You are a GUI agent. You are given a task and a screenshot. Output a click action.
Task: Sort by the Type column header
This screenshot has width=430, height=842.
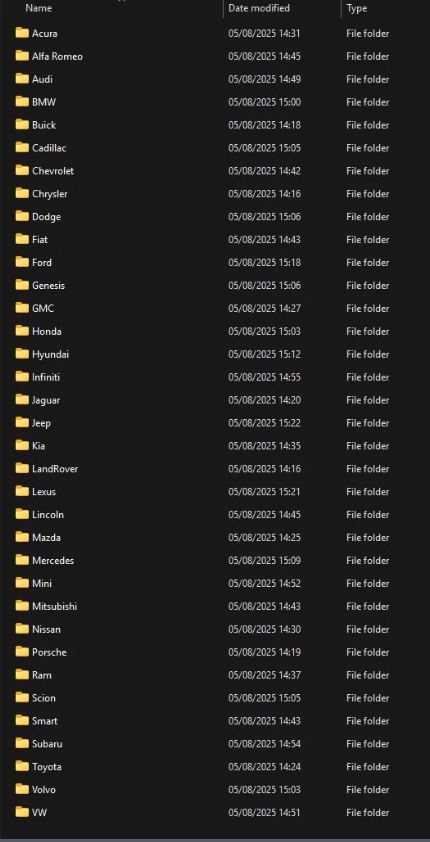[x=356, y=8]
